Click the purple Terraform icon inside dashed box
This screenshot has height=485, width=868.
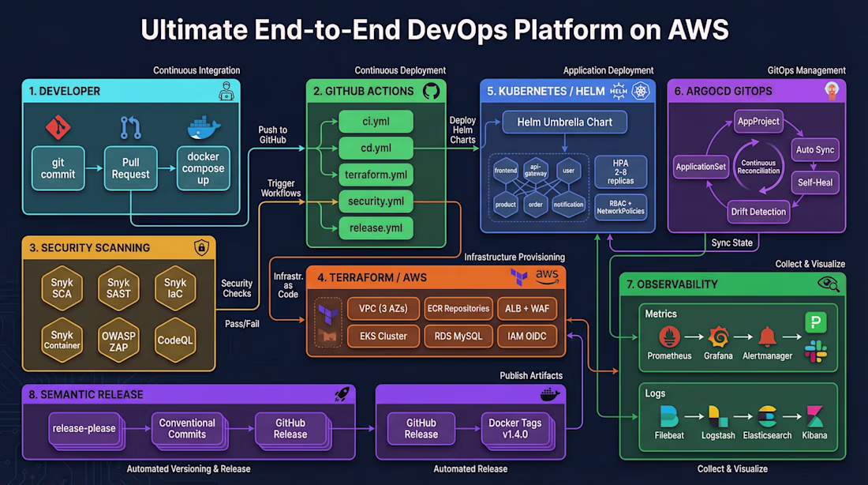coord(327,315)
